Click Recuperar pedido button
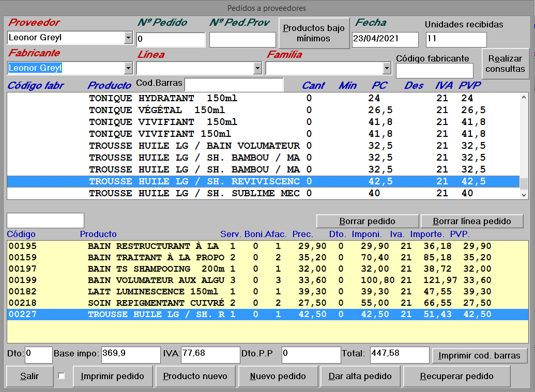 tap(456, 377)
